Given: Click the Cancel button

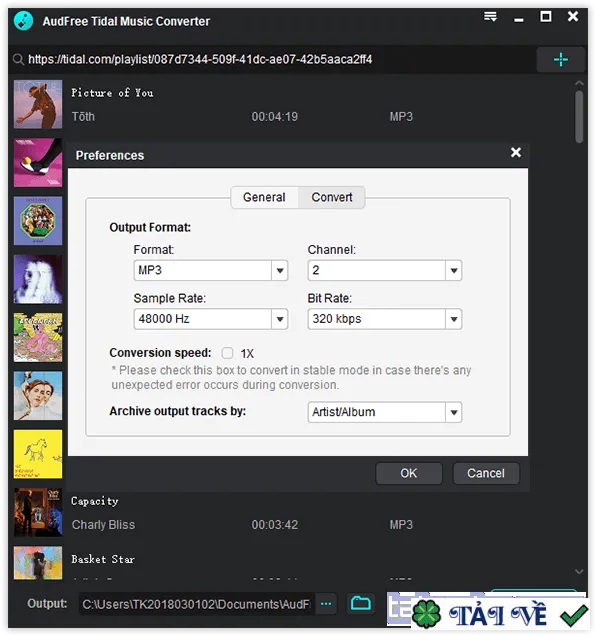Looking at the screenshot, I should pos(486,473).
